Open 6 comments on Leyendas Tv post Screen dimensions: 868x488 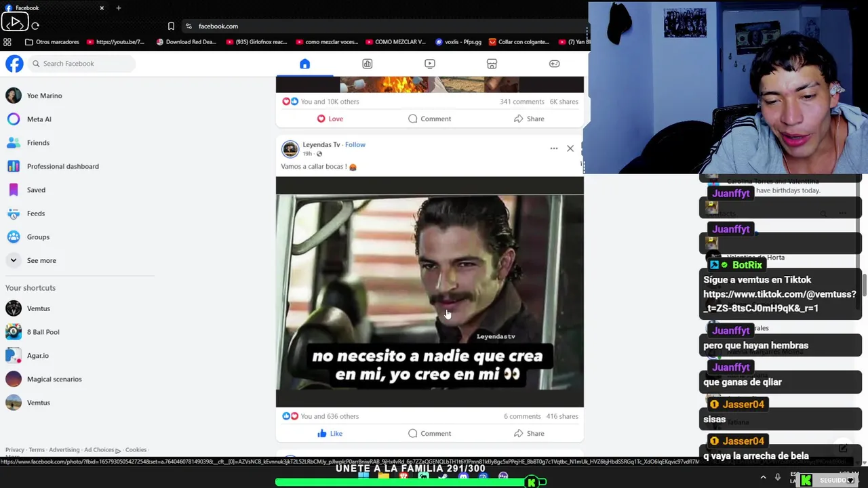(522, 416)
